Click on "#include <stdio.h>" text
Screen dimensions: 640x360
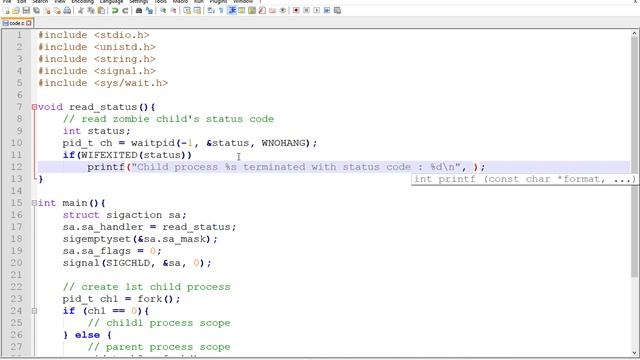click(94, 35)
